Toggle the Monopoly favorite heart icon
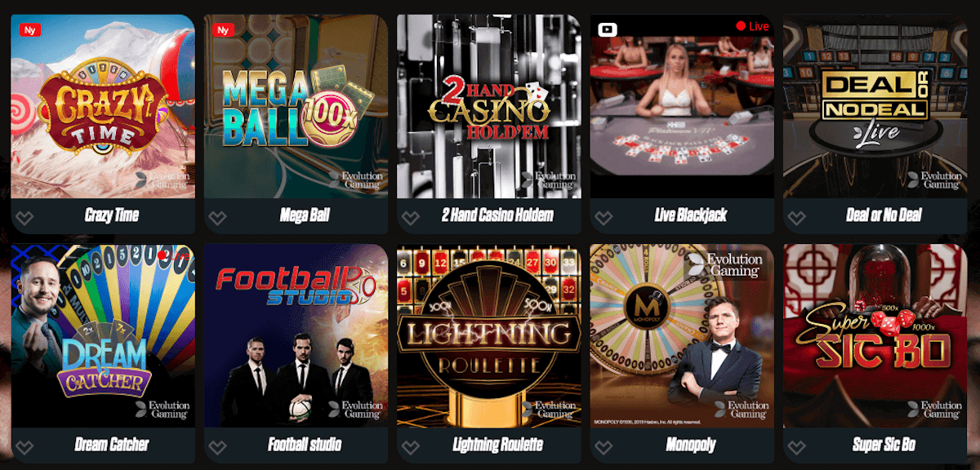The width and height of the screenshot is (980, 470). tap(603, 448)
